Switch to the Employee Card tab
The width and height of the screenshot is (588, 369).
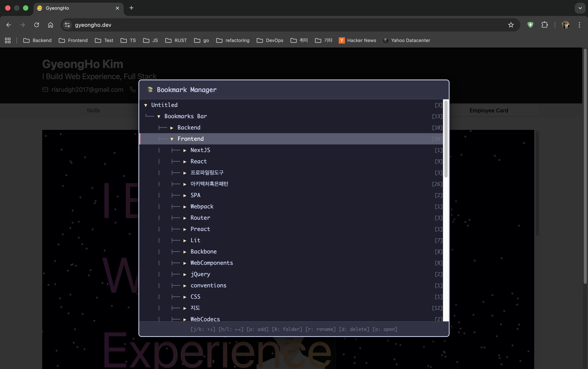[489, 111]
